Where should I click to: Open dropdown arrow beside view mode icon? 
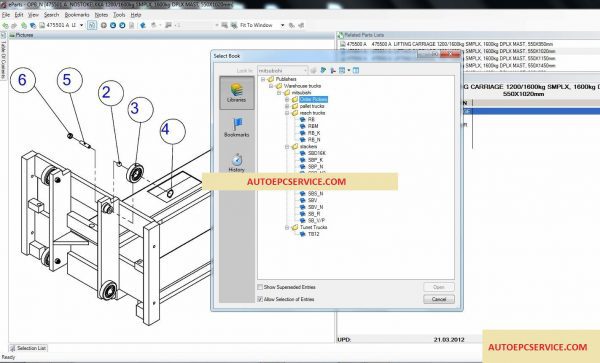(x=349, y=70)
